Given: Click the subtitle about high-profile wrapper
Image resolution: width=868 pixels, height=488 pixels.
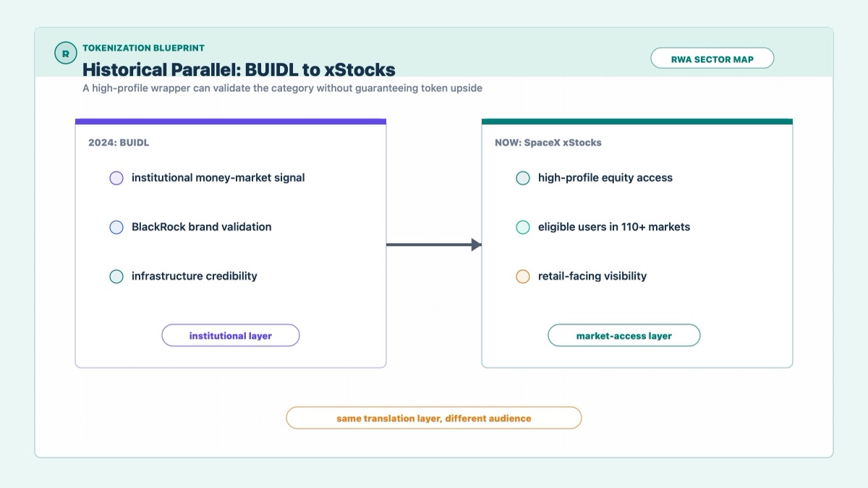Looking at the screenshot, I should click(x=282, y=88).
